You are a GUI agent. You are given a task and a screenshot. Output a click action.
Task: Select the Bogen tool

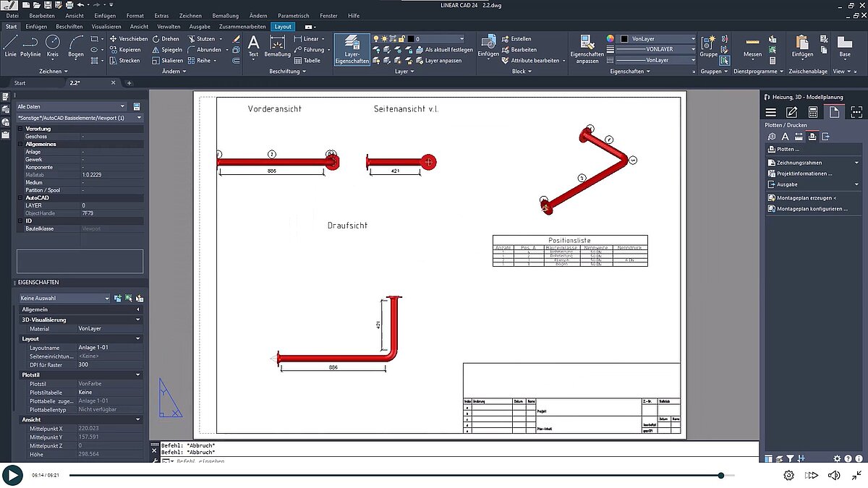pyautogui.click(x=75, y=45)
